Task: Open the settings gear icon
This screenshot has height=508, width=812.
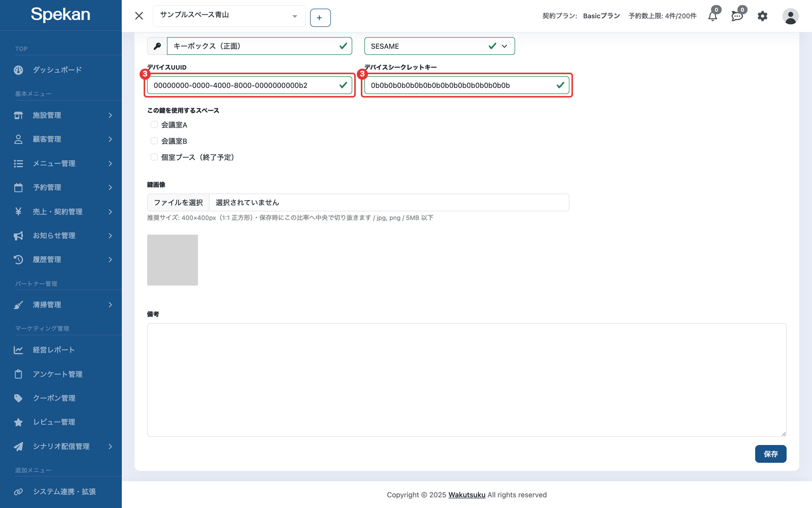Action: [762, 16]
